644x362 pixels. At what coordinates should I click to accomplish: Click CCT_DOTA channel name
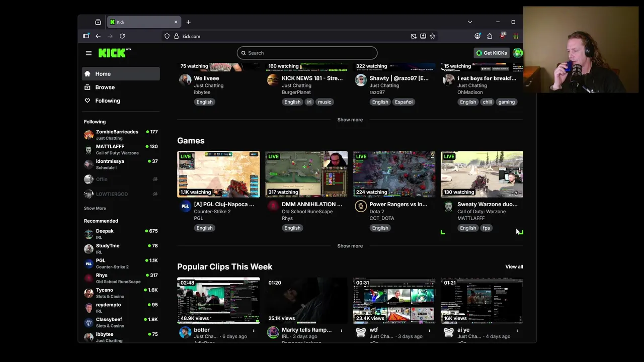(382, 218)
